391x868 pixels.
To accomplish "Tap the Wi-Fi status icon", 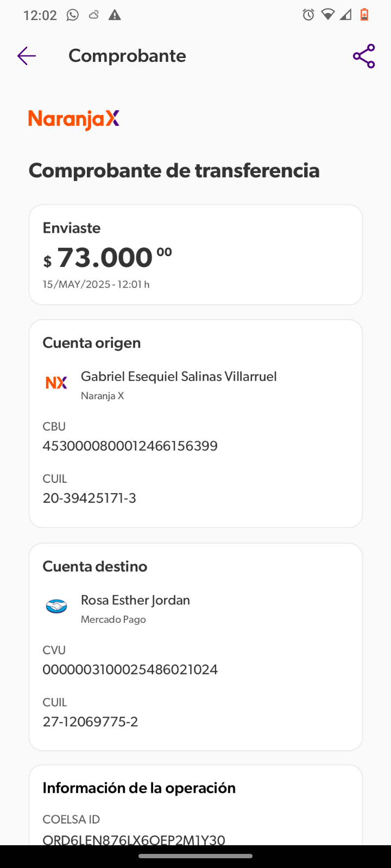I will coord(327,15).
